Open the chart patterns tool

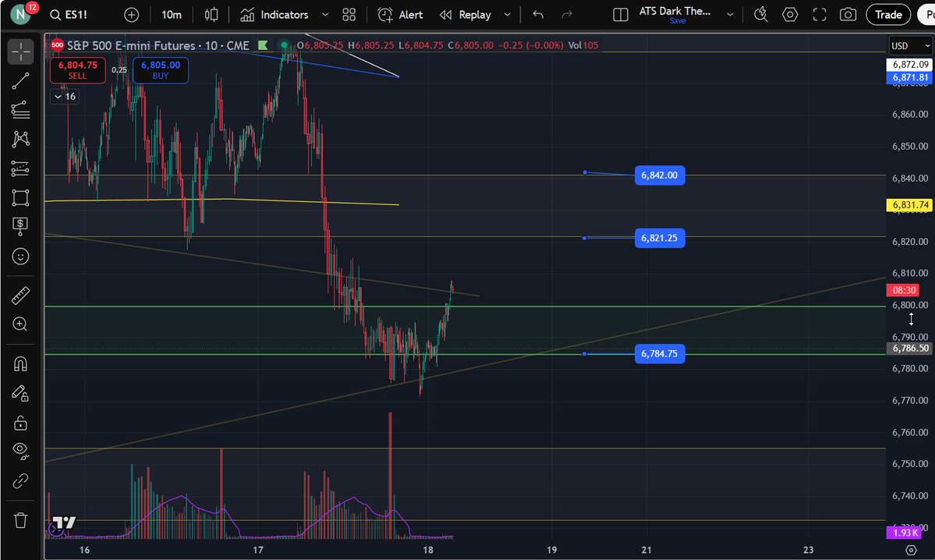pyautogui.click(x=20, y=139)
